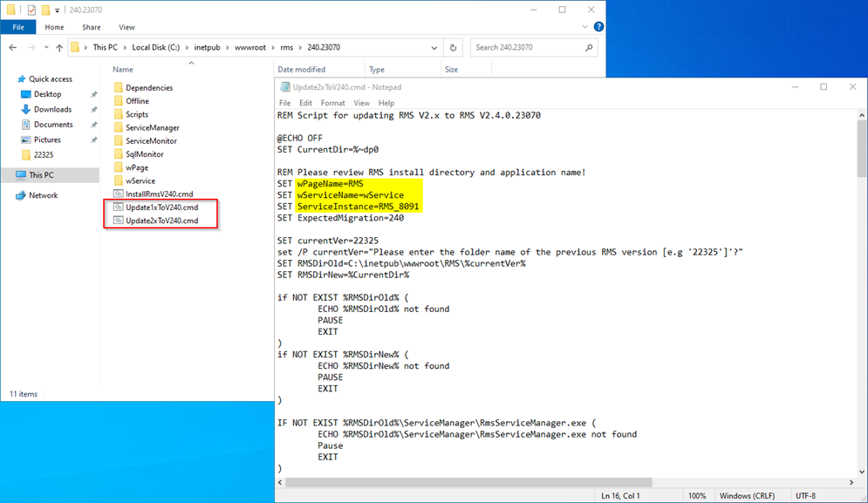Open Notepad Edit menu
This screenshot has width=868, height=503.
305,103
